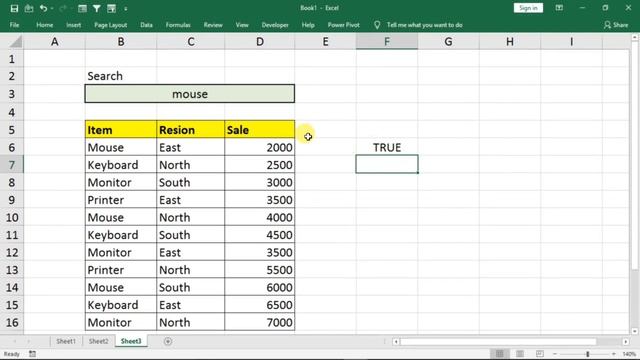Select column A header
The height and width of the screenshot is (360, 640).
54,42
